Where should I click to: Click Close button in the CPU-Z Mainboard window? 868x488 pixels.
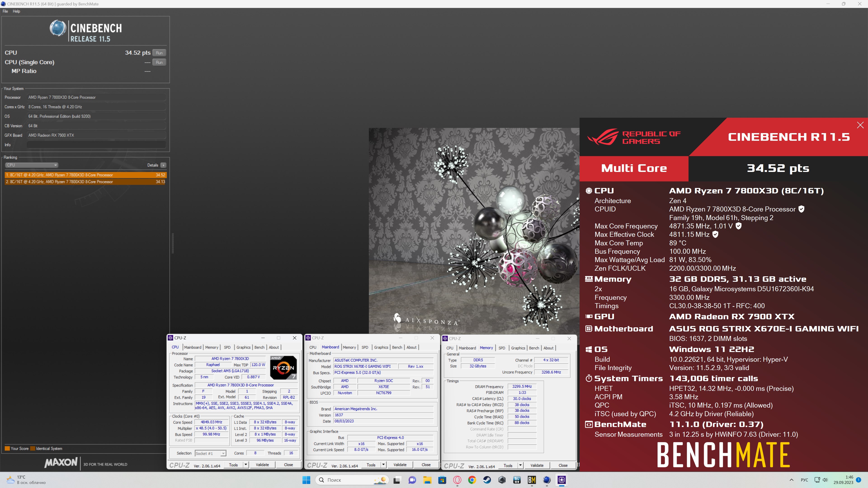[426, 465]
